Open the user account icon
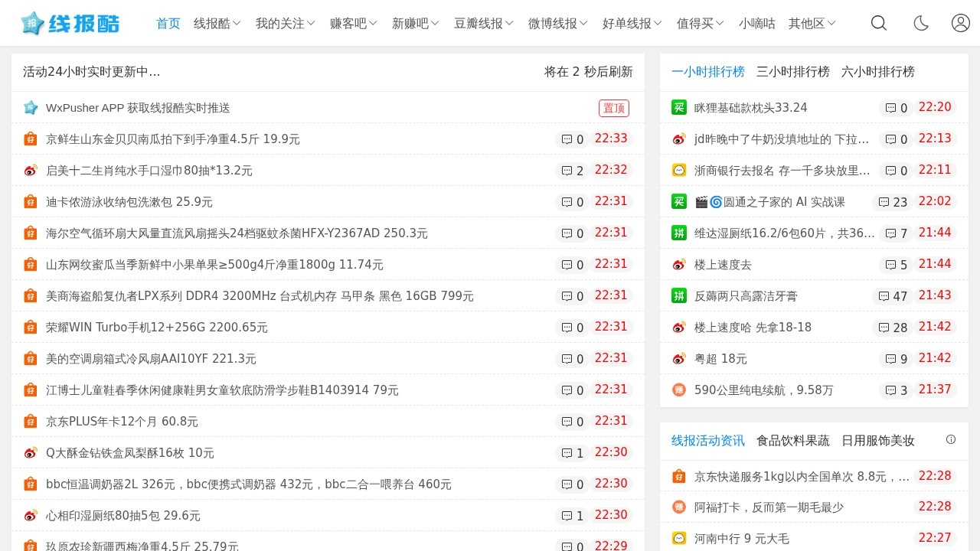 [x=961, y=23]
